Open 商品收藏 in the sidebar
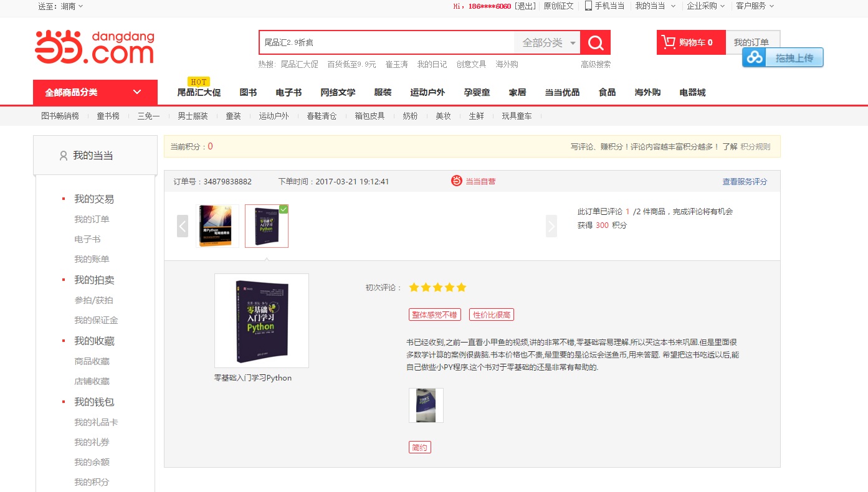 (92, 361)
